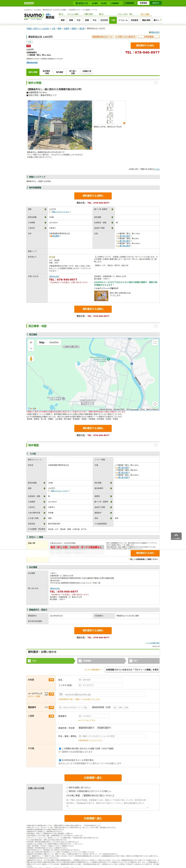The width and height of the screenshot is (186, 868).
Task: Toggle fullscreen view of the map
Action: [x=155, y=342]
